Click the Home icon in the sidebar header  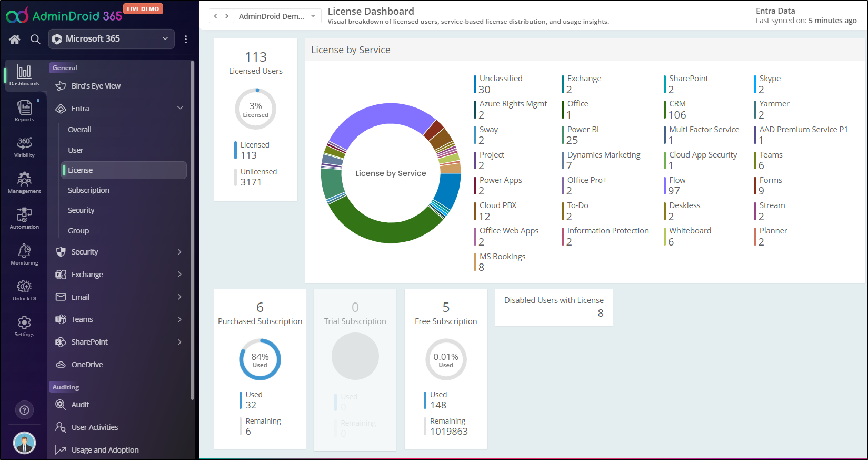point(15,39)
